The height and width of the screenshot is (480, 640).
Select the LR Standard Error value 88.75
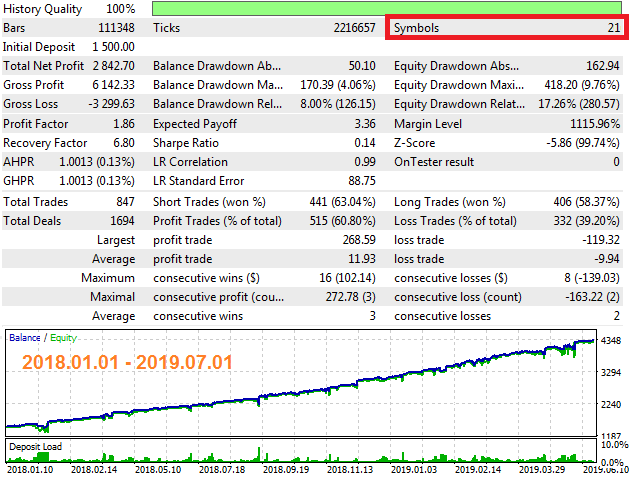click(362, 181)
